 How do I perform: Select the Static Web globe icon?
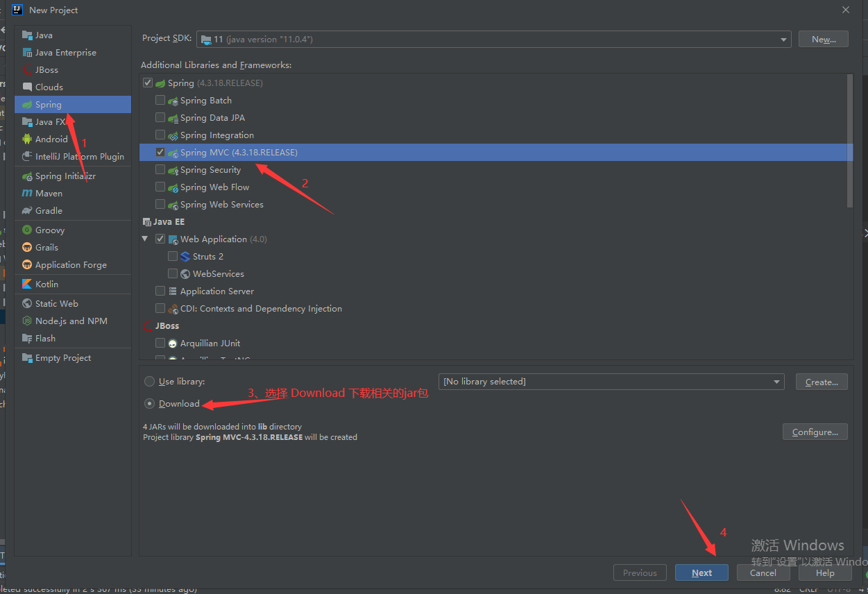click(27, 304)
